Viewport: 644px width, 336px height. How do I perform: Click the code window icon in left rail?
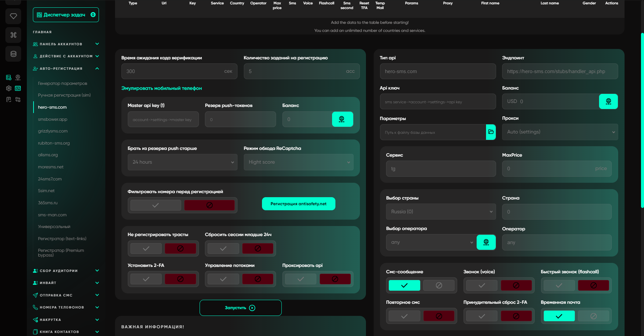[18, 89]
